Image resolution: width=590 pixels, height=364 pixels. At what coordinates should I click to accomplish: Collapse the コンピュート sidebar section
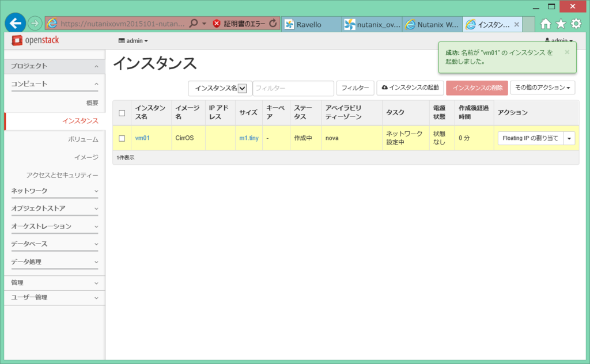click(x=55, y=84)
